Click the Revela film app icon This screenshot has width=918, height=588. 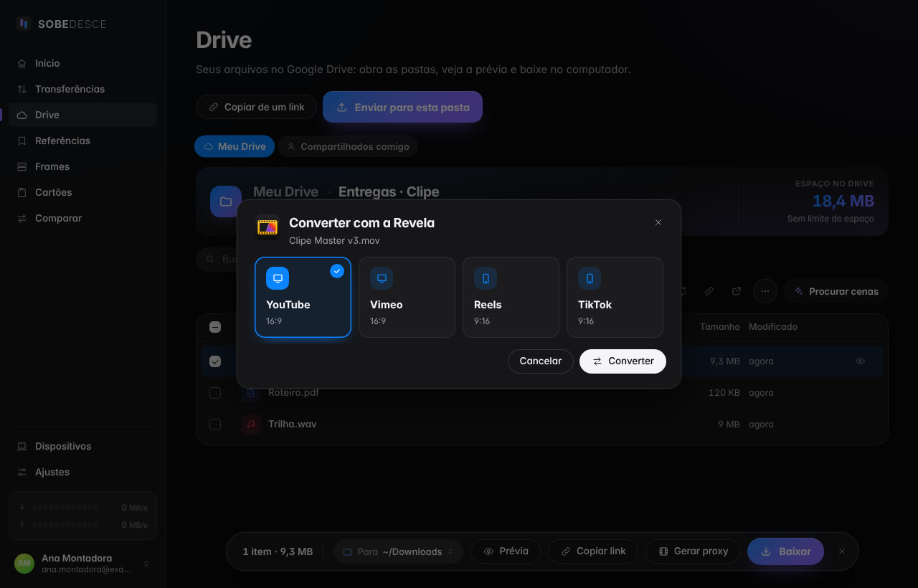[268, 227]
